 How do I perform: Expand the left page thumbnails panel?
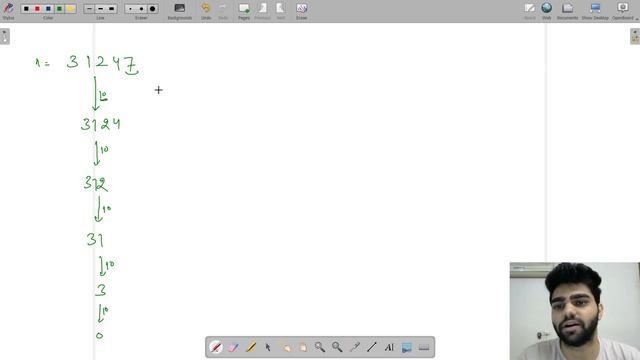click(x=4, y=36)
